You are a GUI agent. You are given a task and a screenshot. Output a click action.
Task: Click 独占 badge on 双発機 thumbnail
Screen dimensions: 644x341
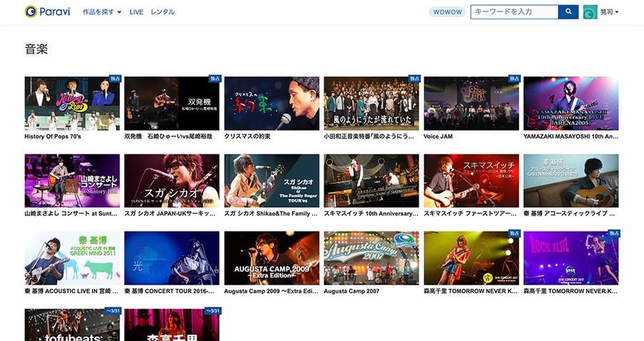[215, 79]
